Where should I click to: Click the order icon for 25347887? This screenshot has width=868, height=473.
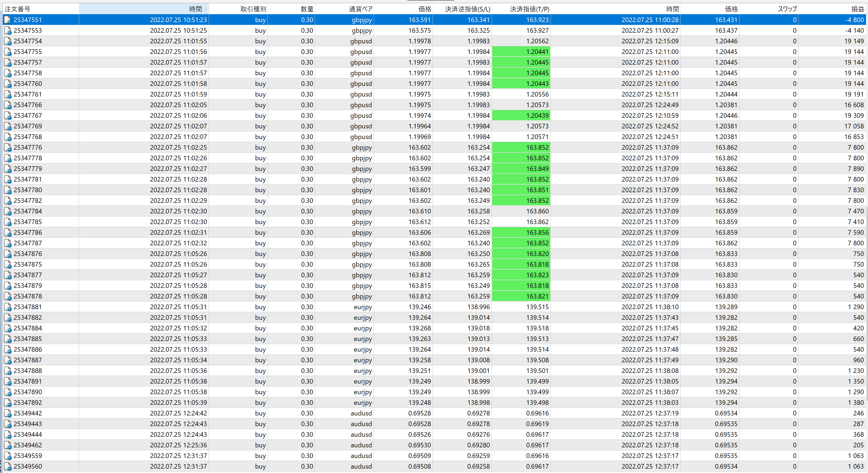coord(7,360)
